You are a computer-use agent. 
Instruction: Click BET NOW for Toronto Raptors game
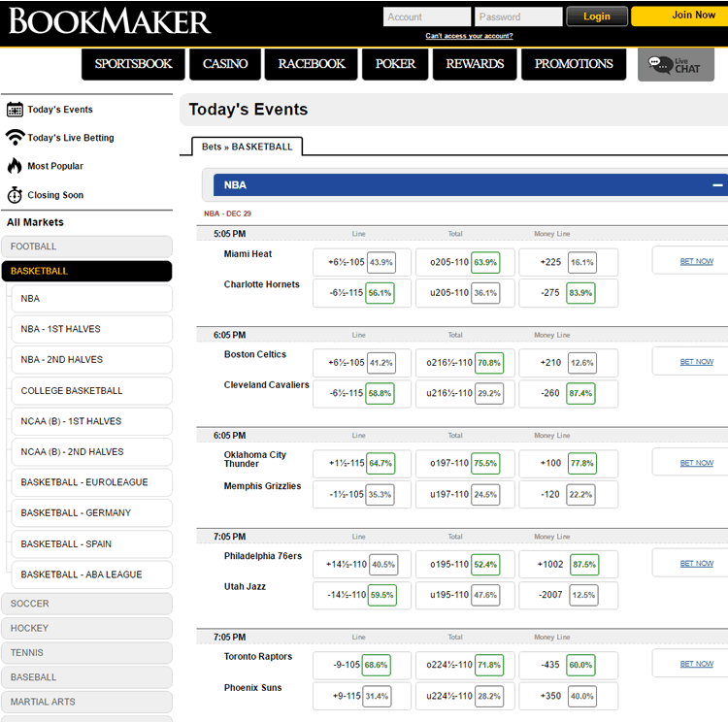tap(696, 664)
